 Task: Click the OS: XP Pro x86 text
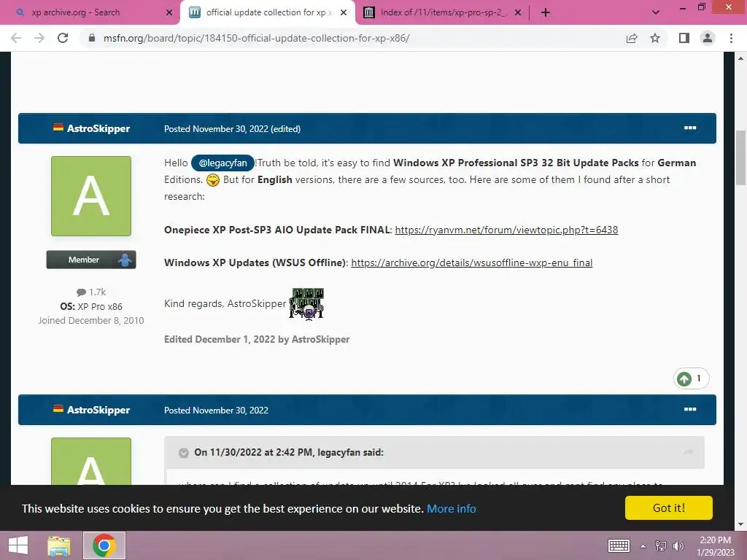pos(91,306)
